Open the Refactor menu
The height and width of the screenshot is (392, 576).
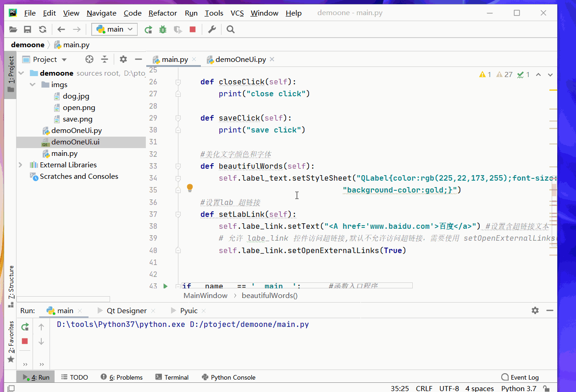[162, 13]
